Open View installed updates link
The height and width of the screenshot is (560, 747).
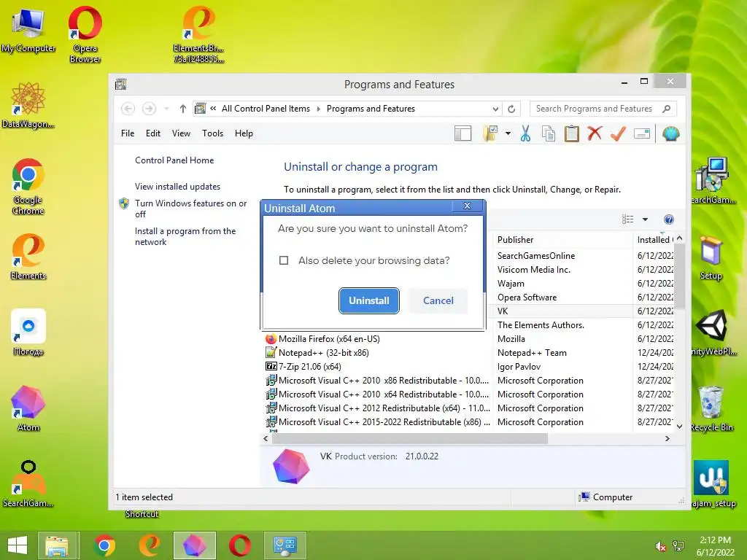178,187
